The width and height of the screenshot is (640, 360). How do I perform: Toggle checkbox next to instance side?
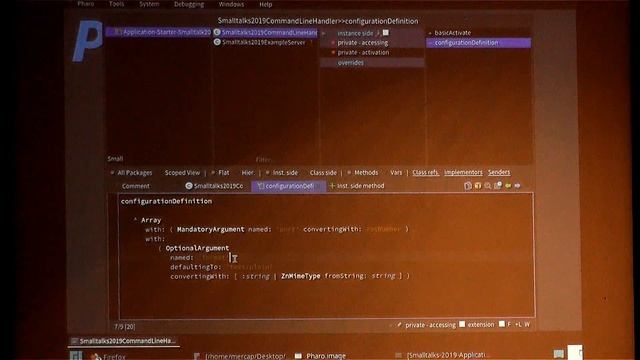click(386, 32)
